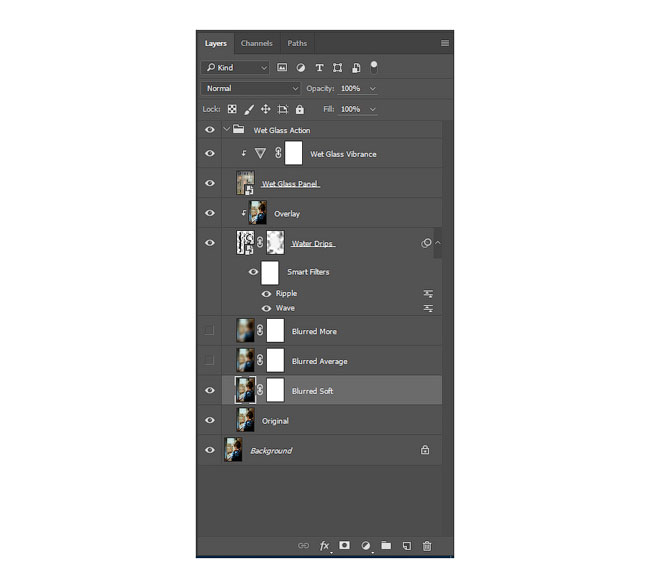
Task: Click Blurred Average layer mask thumbnail
Action: coord(275,360)
